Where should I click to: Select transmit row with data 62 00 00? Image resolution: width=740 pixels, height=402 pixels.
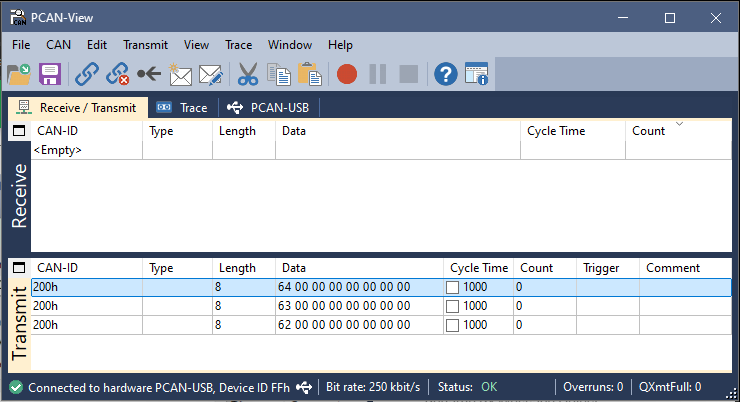coord(381,325)
